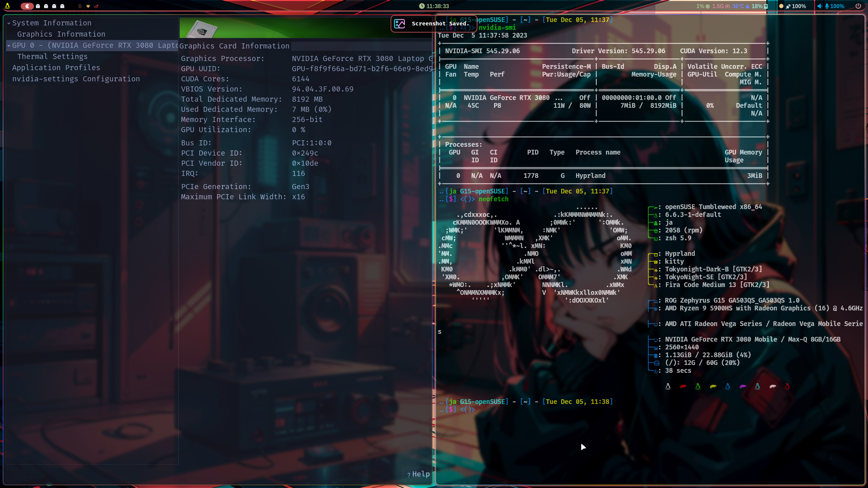Image resolution: width=868 pixels, height=488 pixels.
Task: Collapse the GPU 0 tree node
Action: click(9, 46)
